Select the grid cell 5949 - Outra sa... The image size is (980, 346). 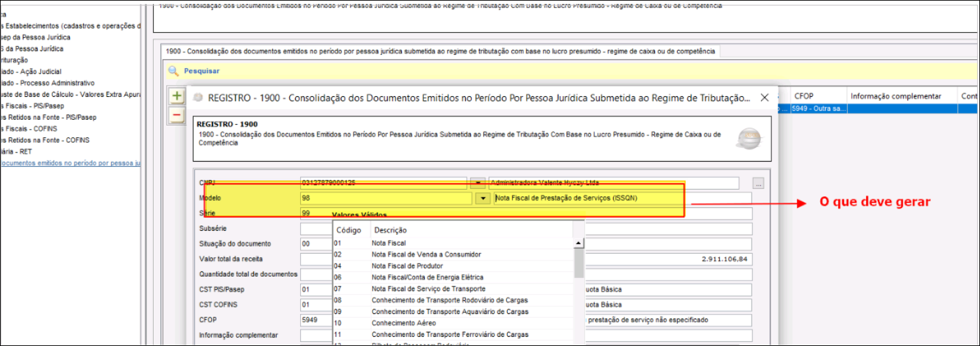(818, 109)
